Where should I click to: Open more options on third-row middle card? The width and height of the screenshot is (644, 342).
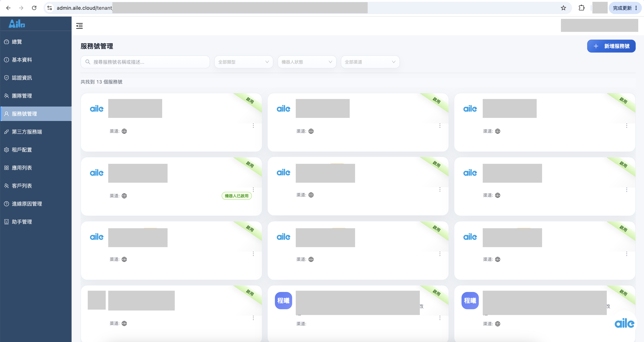(x=440, y=254)
